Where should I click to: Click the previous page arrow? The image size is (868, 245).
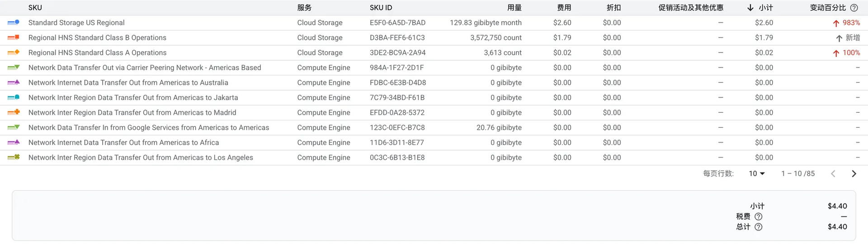point(833,174)
